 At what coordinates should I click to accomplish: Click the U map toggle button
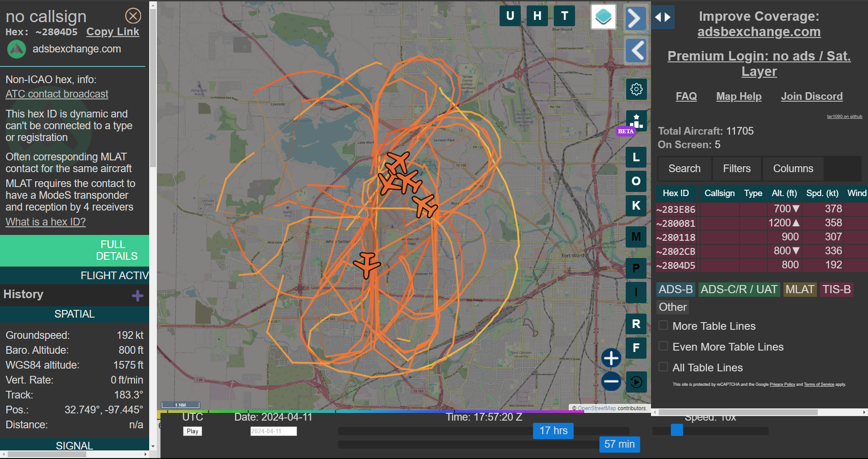coord(510,16)
